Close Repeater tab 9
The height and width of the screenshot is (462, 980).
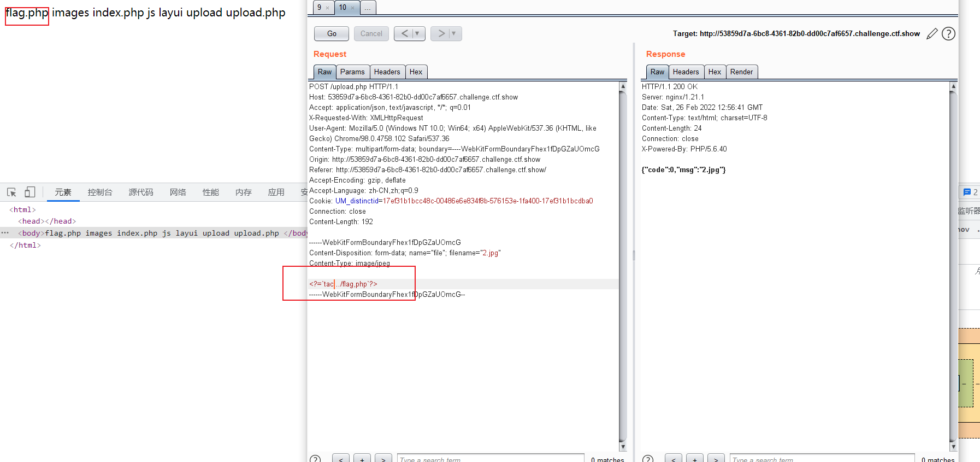[x=328, y=8]
